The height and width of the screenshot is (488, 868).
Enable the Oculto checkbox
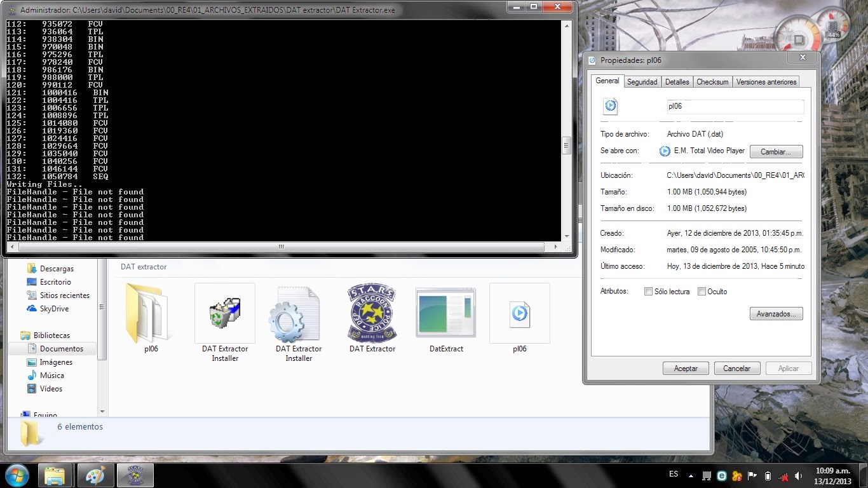(x=702, y=292)
